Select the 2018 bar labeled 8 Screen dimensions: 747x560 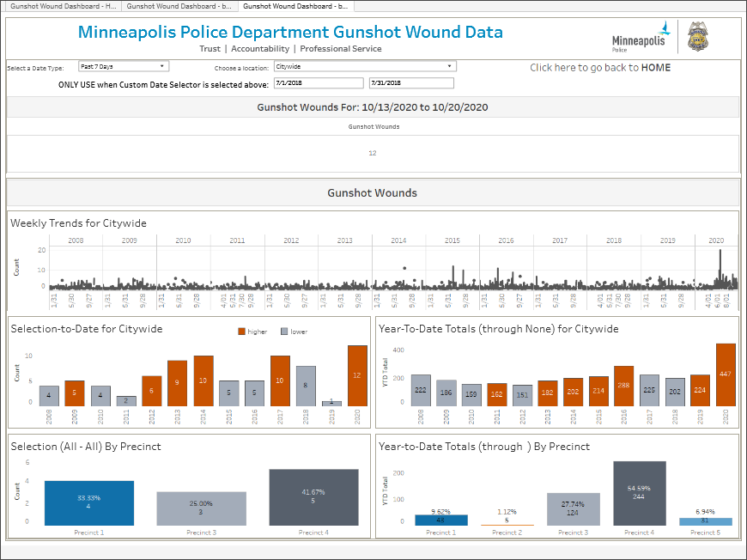coord(306,386)
